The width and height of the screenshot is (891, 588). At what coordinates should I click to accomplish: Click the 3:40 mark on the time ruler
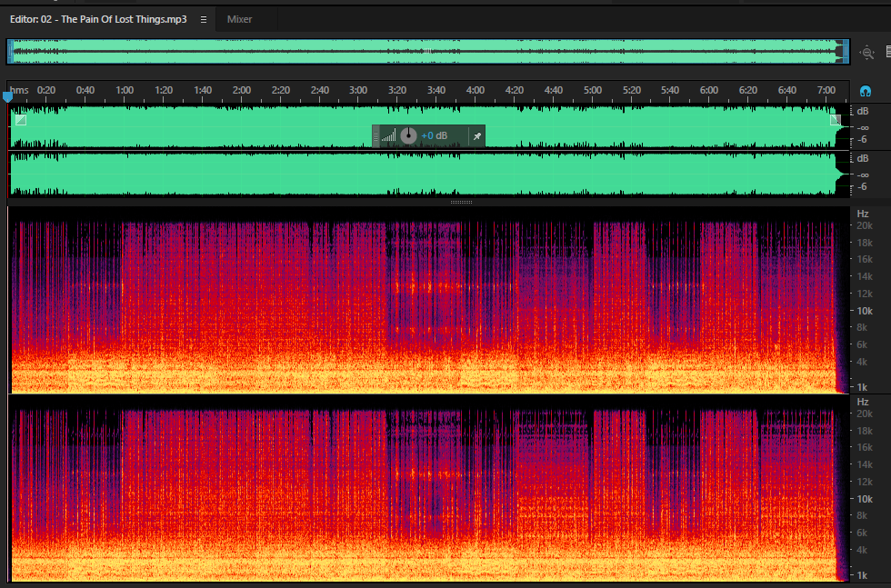click(x=435, y=90)
